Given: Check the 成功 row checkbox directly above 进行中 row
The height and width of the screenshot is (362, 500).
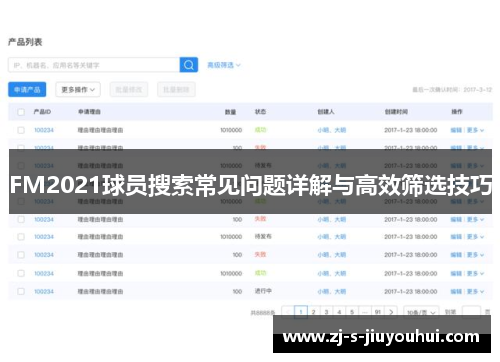Looking at the screenshot, I should (x=21, y=273).
